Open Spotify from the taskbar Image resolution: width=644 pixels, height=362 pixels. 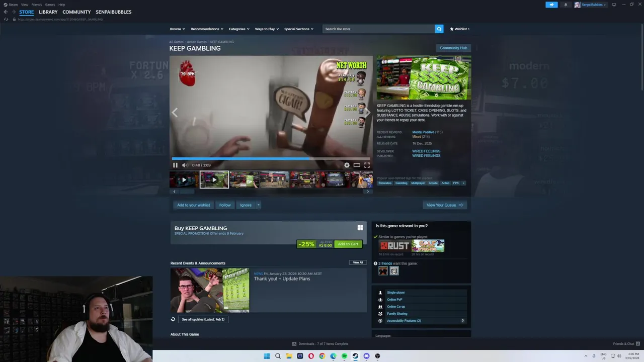(344, 356)
